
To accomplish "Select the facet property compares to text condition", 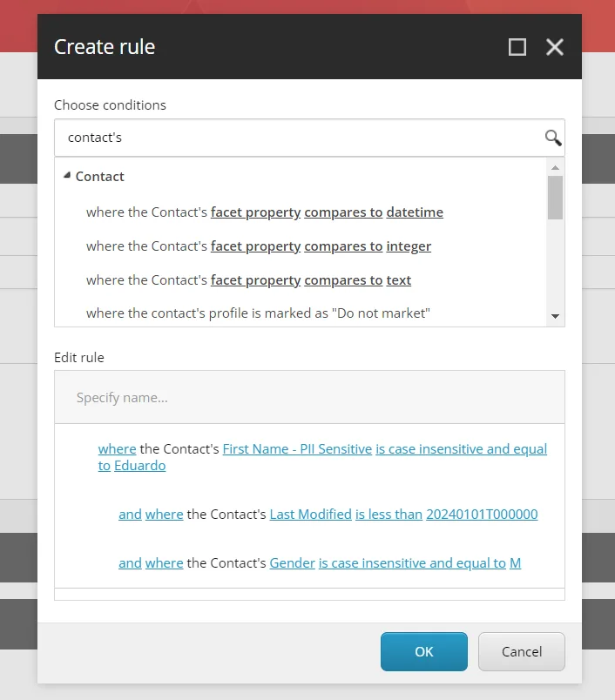I will [248, 279].
